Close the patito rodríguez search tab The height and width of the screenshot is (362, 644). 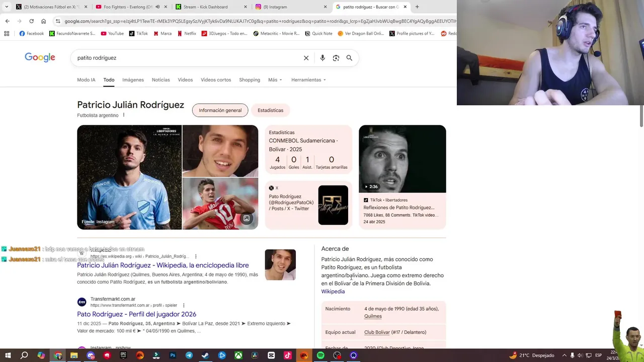(x=405, y=7)
